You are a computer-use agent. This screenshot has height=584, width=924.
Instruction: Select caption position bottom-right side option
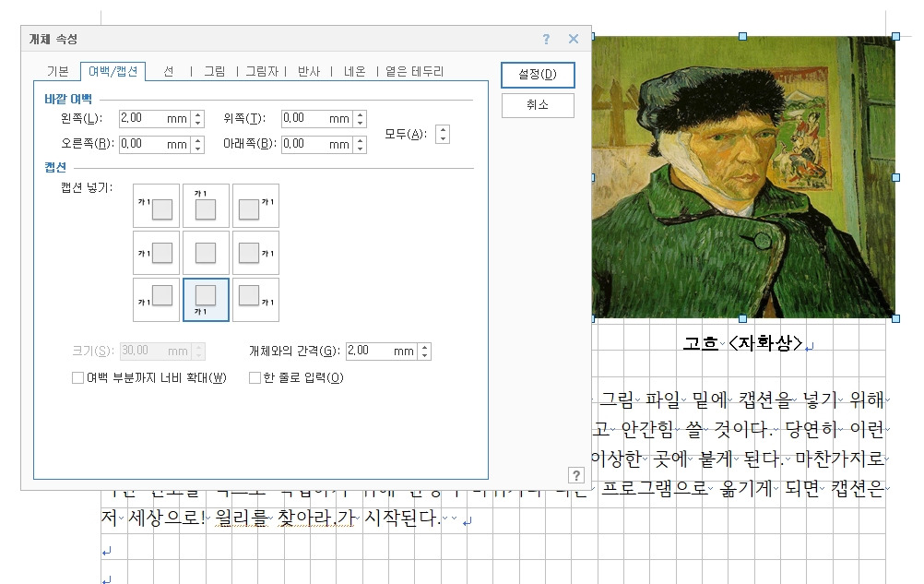(x=255, y=300)
